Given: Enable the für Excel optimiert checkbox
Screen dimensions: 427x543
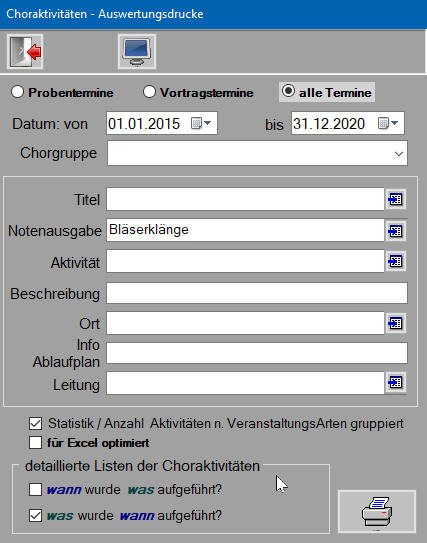Looking at the screenshot, I should click(35, 443).
